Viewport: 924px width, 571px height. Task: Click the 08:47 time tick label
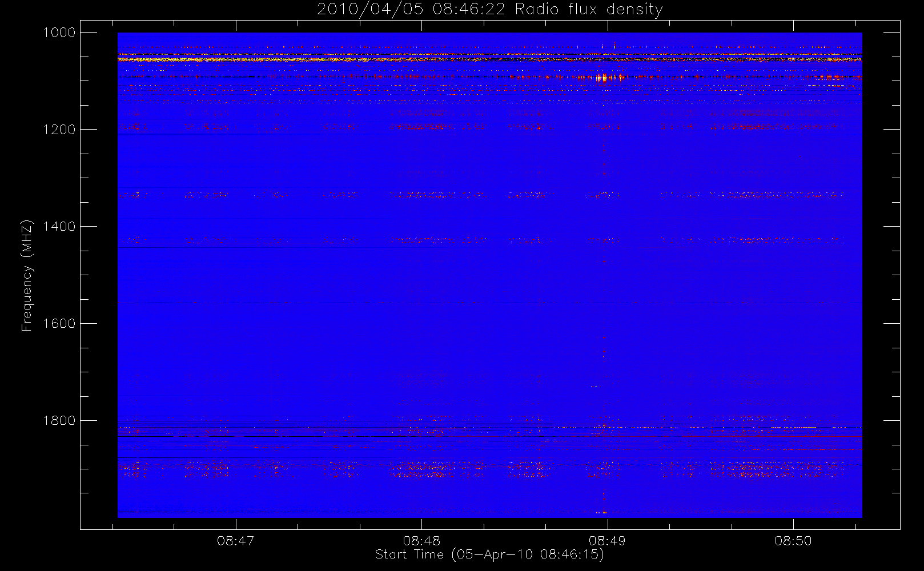[235, 541]
